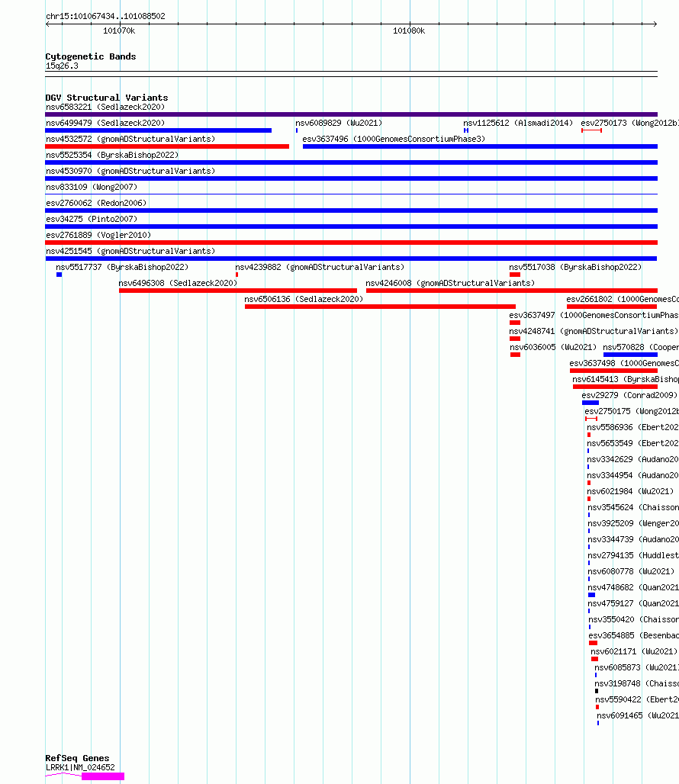Select the 101080k ruler tick label

pos(409,31)
